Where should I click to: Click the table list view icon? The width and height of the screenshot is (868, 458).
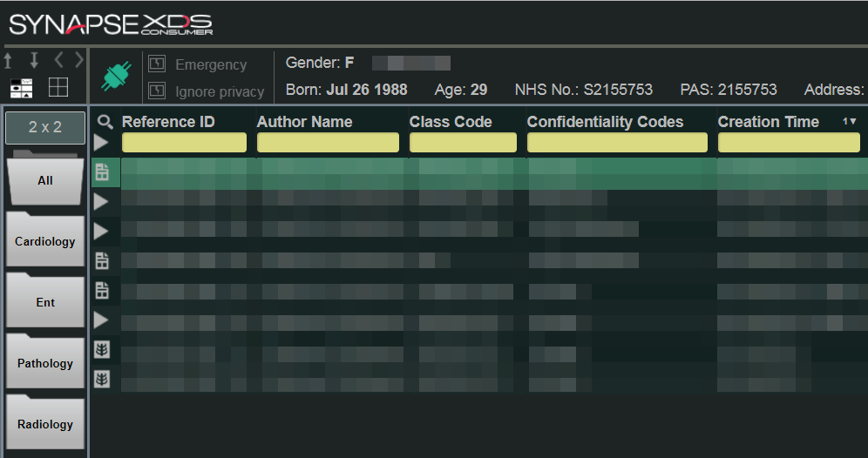[21, 87]
